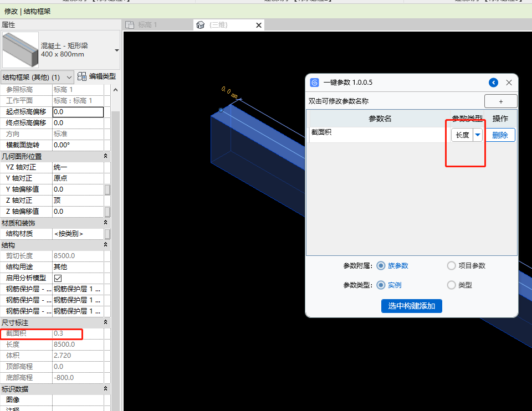Uncheck the 启用分析模型 checkbox
Viewport: 532px width, 411px height.
pyautogui.click(x=58, y=278)
